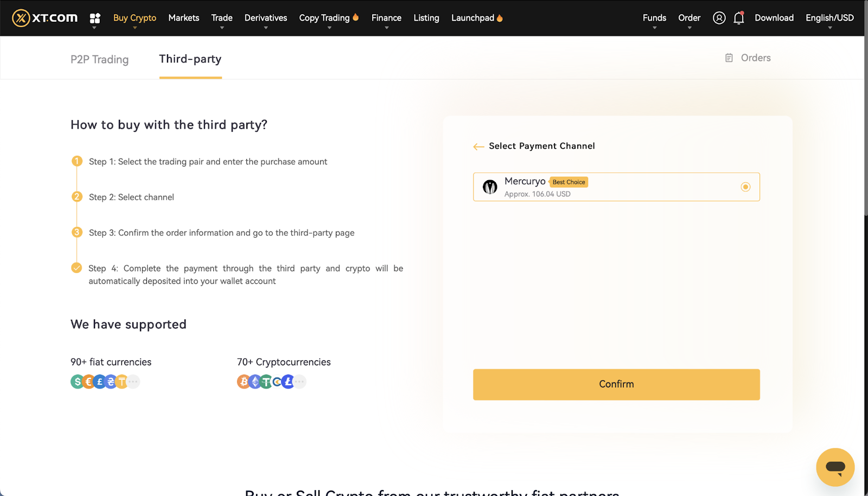The image size is (868, 496).
Task: Open the English/USD language dropdown
Action: pos(829,18)
